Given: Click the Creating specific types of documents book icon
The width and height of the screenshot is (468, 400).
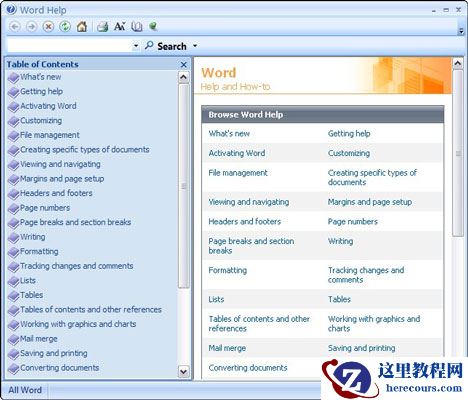Looking at the screenshot, I should tap(14, 150).
